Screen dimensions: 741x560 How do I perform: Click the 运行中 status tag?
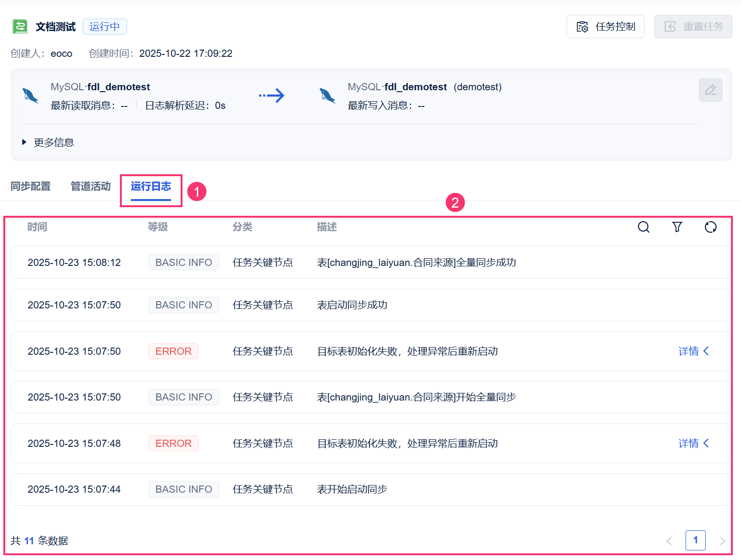point(105,27)
